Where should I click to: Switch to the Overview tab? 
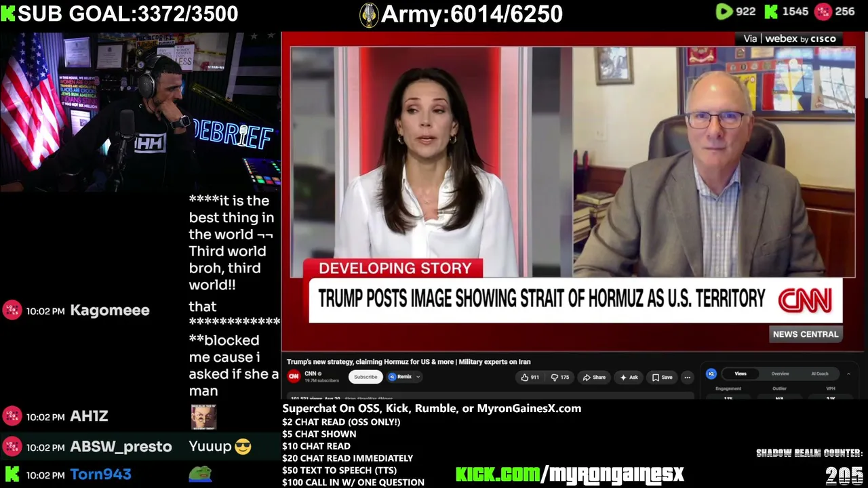pyautogui.click(x=780, y=373)
